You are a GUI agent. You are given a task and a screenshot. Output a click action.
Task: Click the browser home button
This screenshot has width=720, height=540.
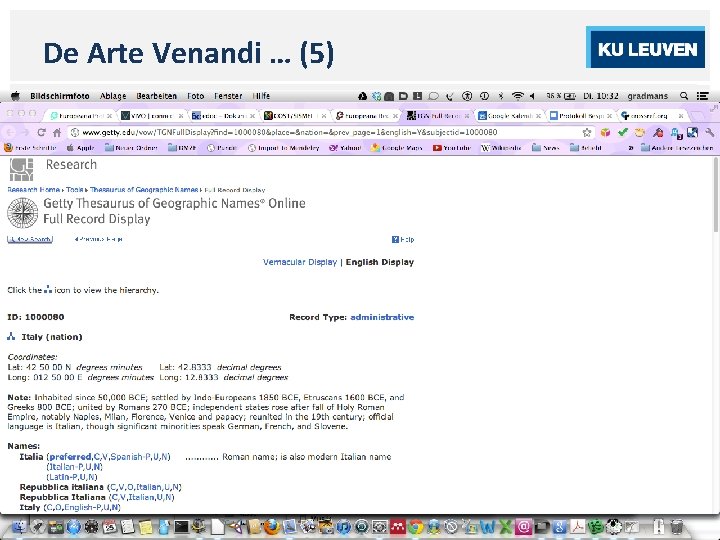[x=57, y=133]
